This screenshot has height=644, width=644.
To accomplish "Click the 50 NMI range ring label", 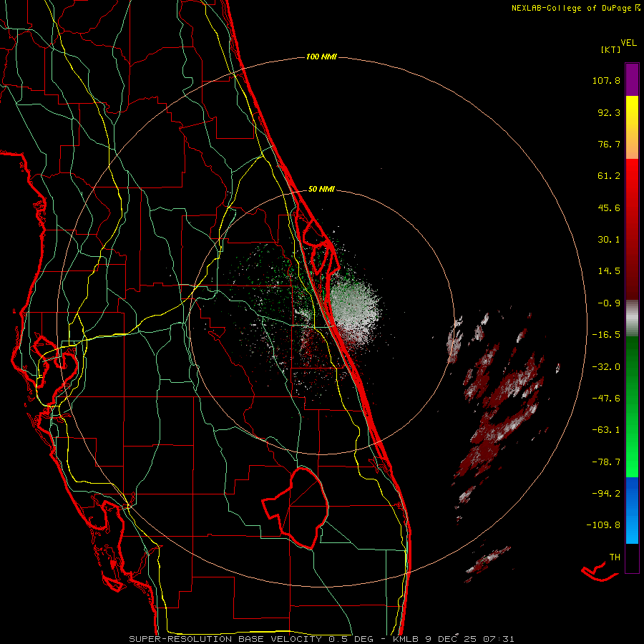I will click(x=321, y=190).
